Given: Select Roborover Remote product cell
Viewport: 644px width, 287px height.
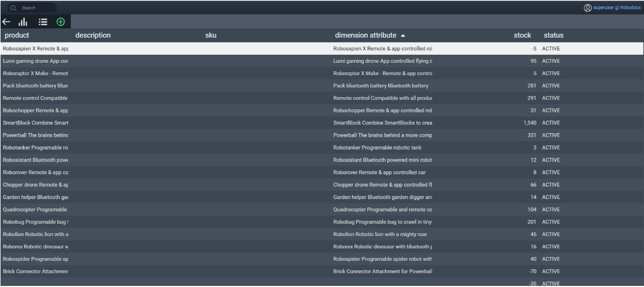Looking at the screenshot, I should click(x=35, y=172).
